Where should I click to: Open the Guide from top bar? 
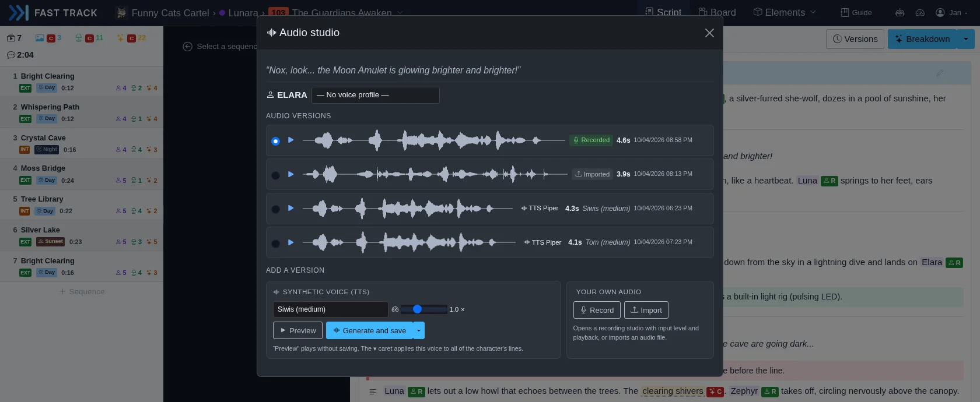coord(856,12)
